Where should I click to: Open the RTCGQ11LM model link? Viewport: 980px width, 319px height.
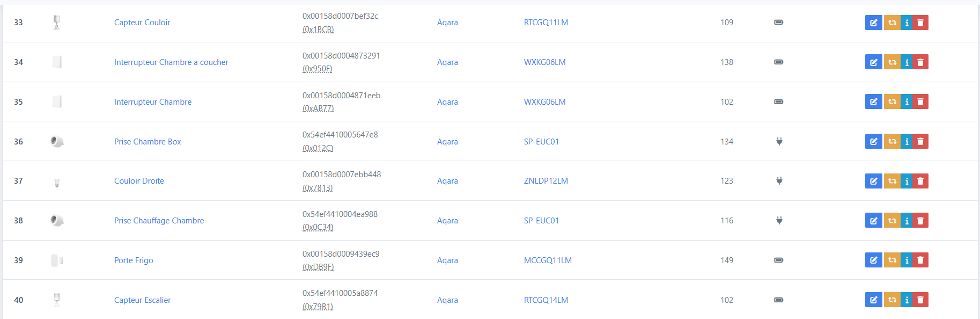[x=546, y=23]
